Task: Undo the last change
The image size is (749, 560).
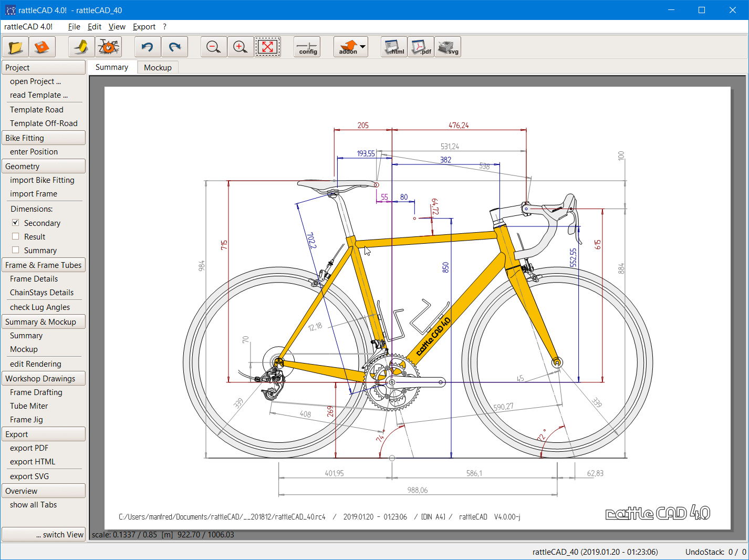Action: tap(148, 47)
